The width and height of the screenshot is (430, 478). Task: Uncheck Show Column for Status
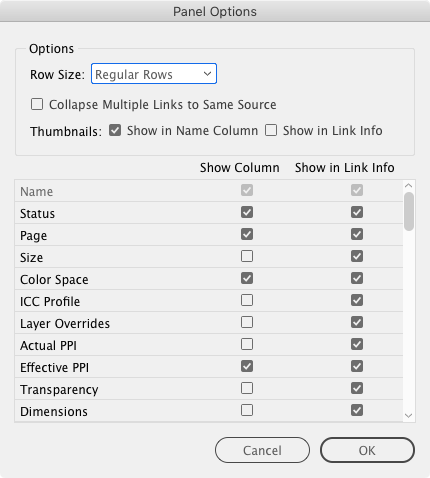247,212
